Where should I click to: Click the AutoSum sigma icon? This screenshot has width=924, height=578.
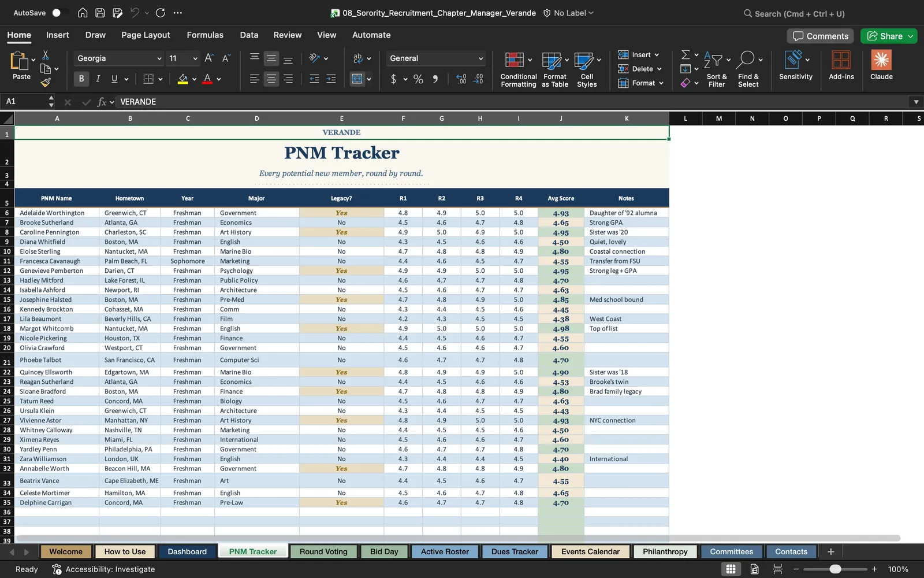point(685,54)
